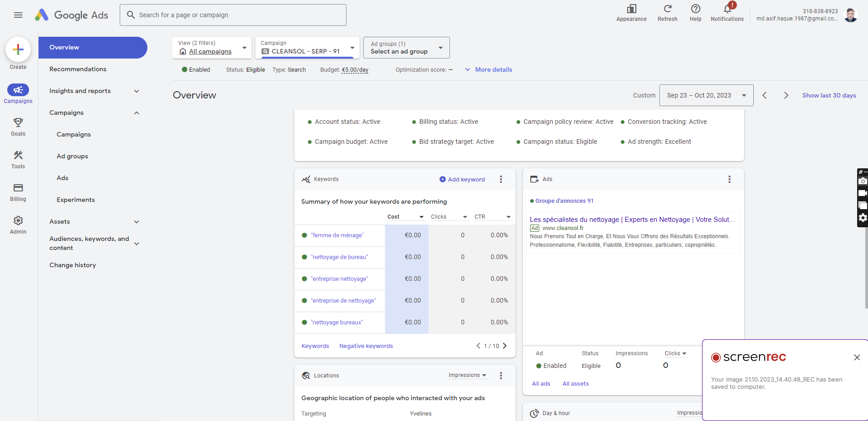The image size is (868, 421).
Task: Click the search for page or campaign field
Action: pos(233,15)
